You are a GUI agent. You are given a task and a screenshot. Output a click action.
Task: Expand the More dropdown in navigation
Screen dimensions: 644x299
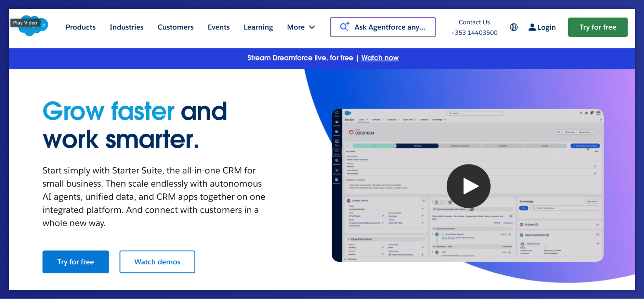pyautogui.click(x=301, y=27)
